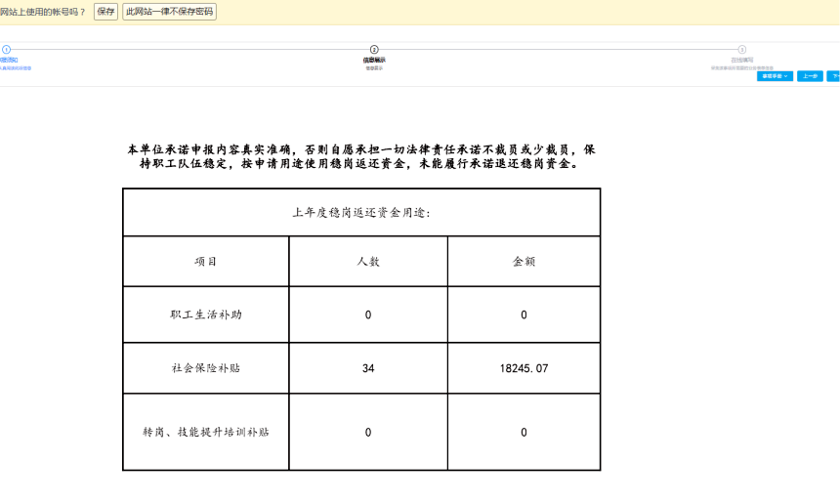Click the bold commitment statement paragraph
The image size is (840, 504).
pyautogui.click(x=361, y=156)
